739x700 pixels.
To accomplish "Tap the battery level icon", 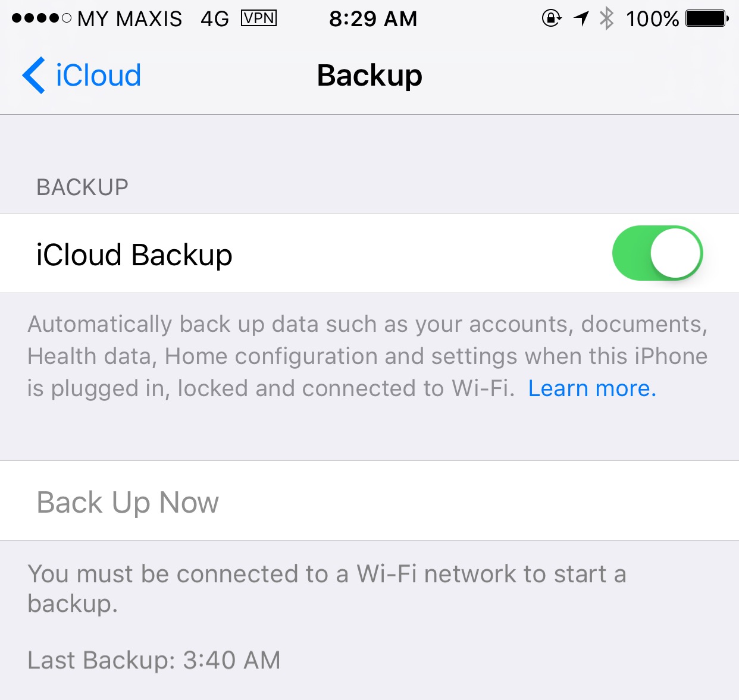I will 707,18.
